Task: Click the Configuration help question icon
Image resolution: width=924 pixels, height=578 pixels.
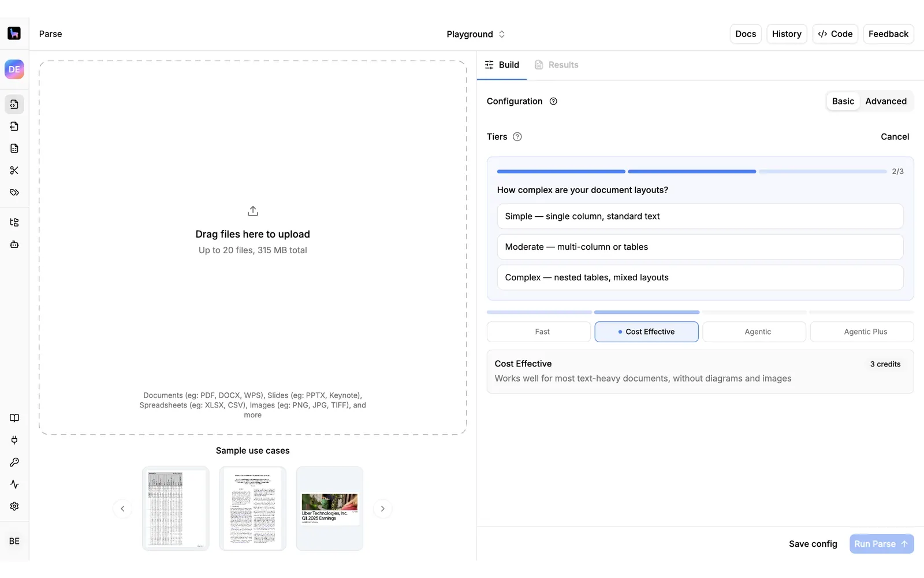Action: click(553, 101)
